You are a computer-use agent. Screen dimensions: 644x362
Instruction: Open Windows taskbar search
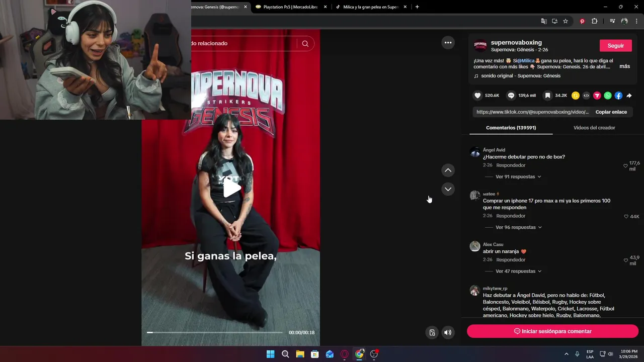pyautogui.click(x=285, y=354)
